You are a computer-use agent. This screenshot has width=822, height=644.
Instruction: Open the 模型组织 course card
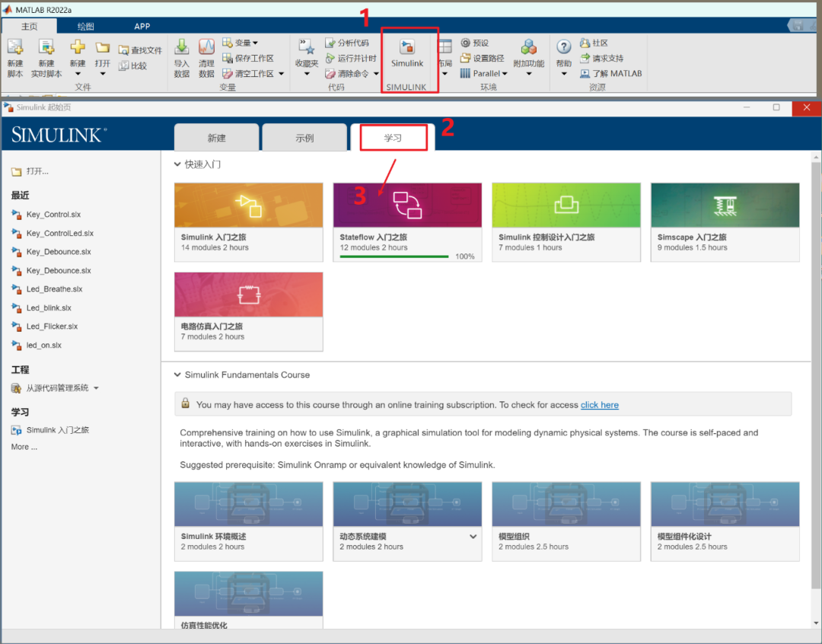pos(566,521)
